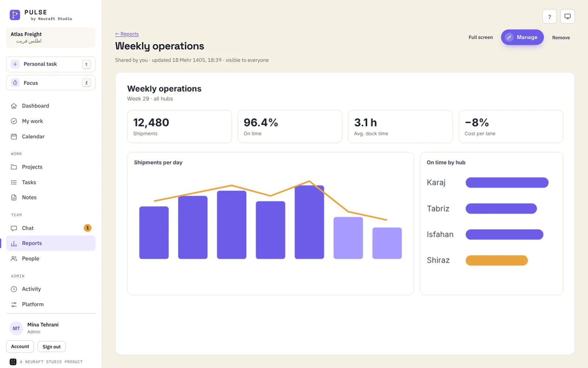Open the People page
This screenshot has height=368, width=588.
click(51, 259)
